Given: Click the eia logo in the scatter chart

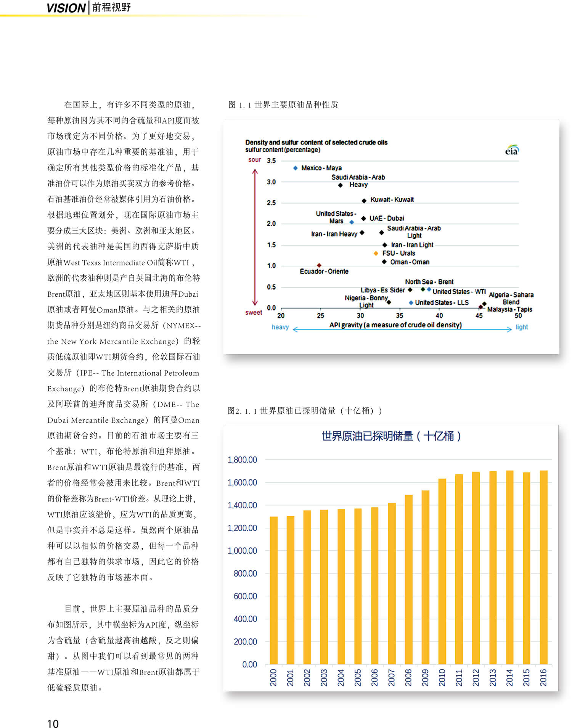Looking at the screenshot, I should (512, 150).
